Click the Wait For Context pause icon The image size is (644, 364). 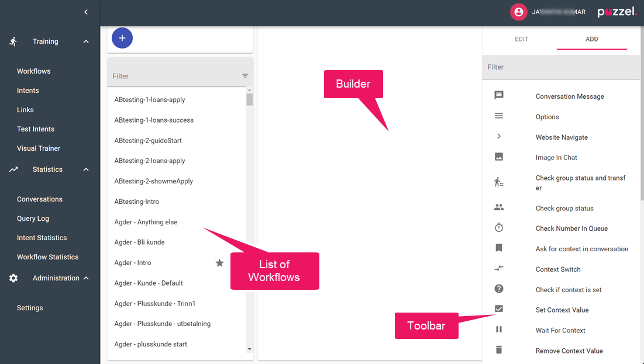499,330
